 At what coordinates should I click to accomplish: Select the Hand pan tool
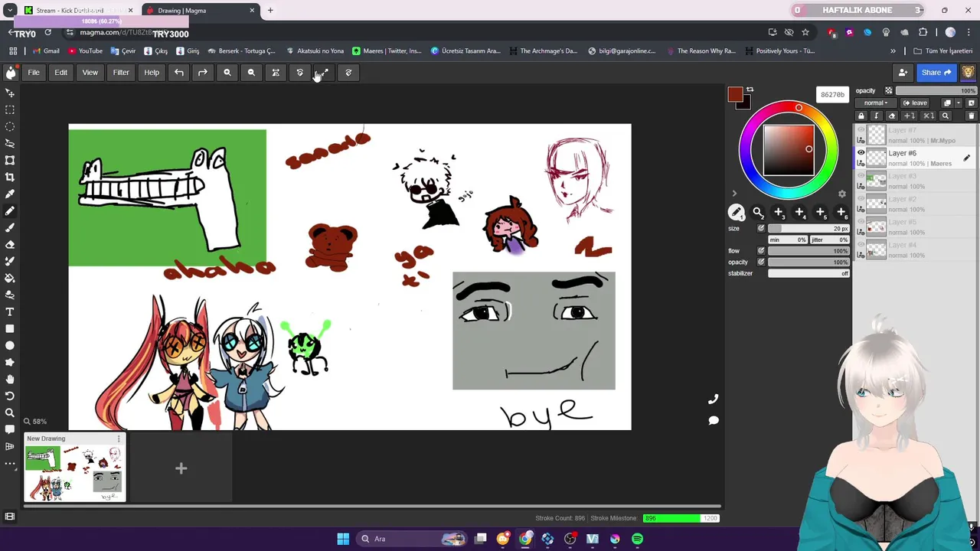coord(10,379)
